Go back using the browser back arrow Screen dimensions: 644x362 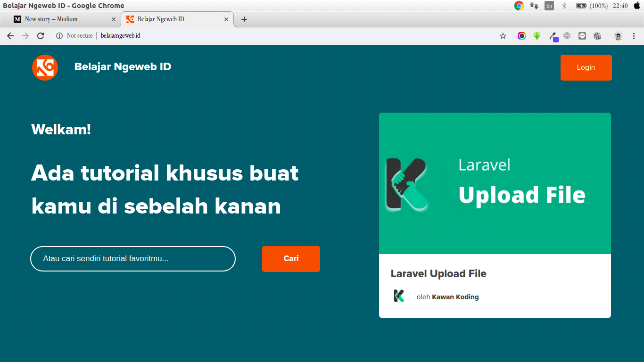[x=10, y=36]
